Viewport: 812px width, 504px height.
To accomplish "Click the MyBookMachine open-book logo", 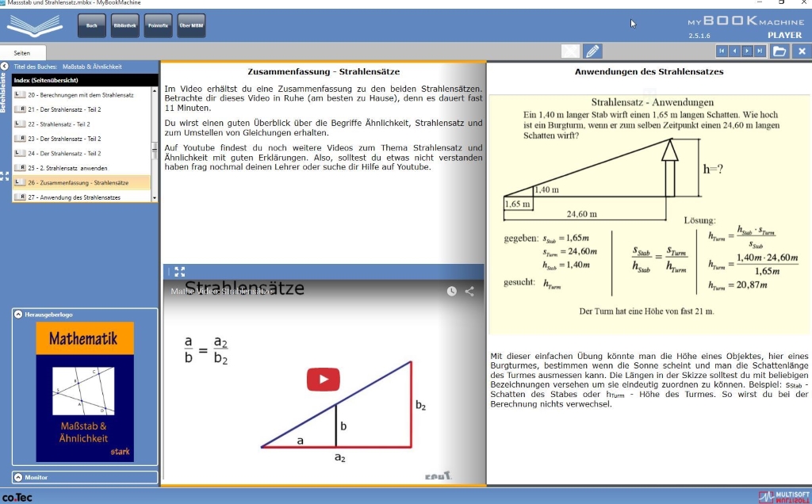I will click(x=35, y=26).
